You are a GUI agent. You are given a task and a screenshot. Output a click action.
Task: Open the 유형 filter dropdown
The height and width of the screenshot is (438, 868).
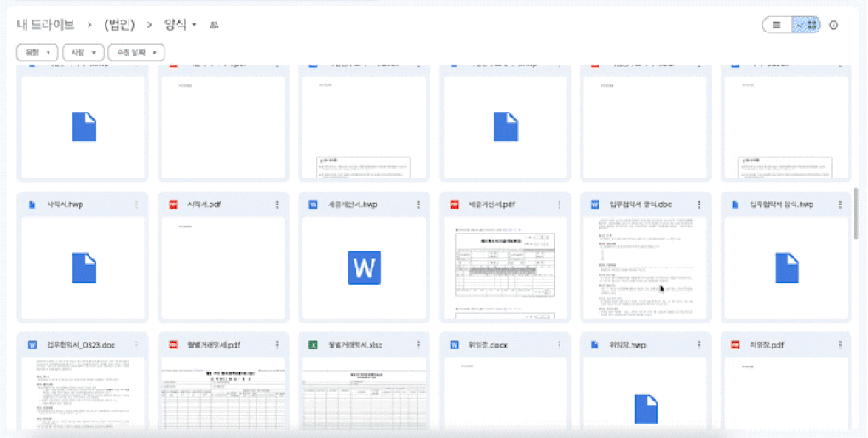pyautogui.click(x=37, y=53)
